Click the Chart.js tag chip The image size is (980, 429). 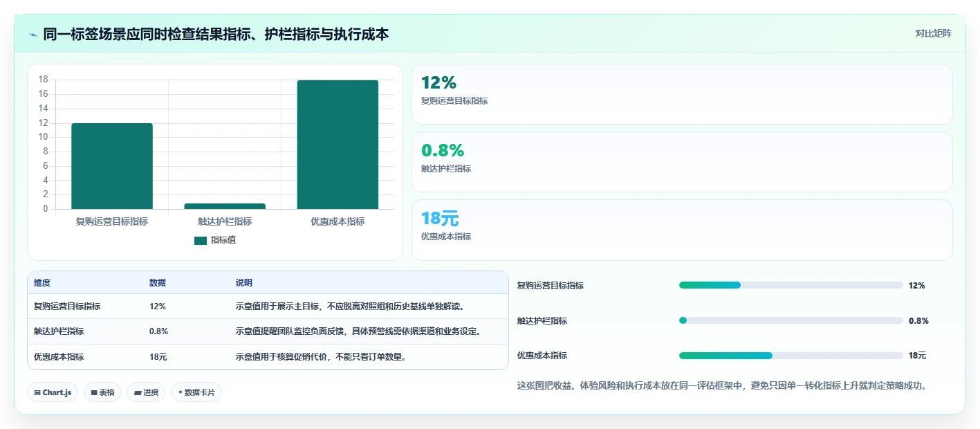point(53,392)
